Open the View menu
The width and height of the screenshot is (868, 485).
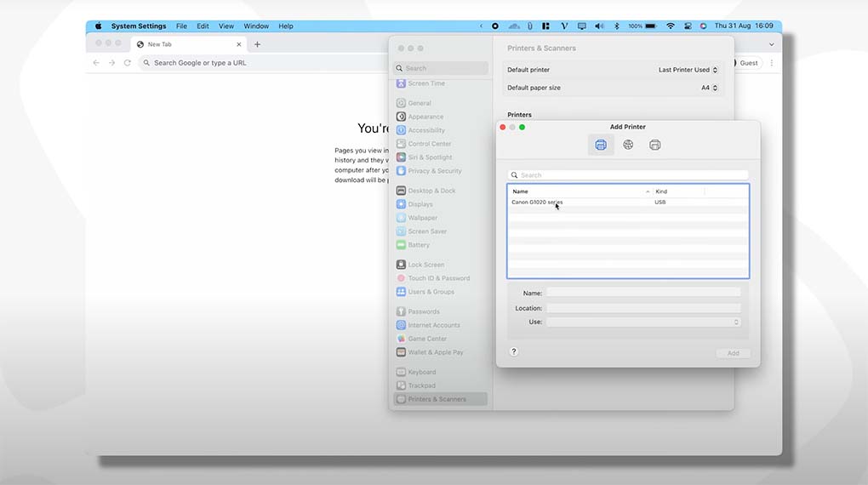[x=226, y=26]
